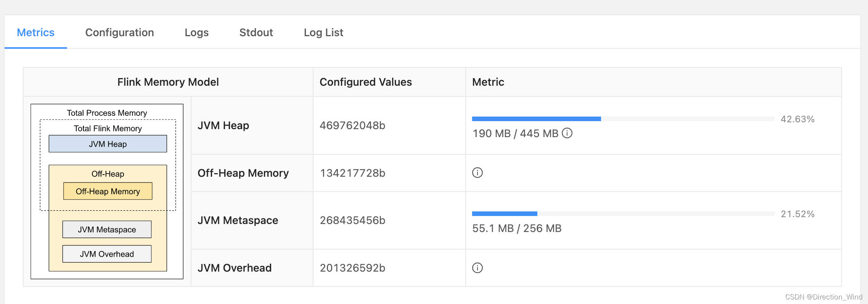Screen dimensions: 868x304
Task: Click the 21.52% percentage
Action: tap(797, 214)
